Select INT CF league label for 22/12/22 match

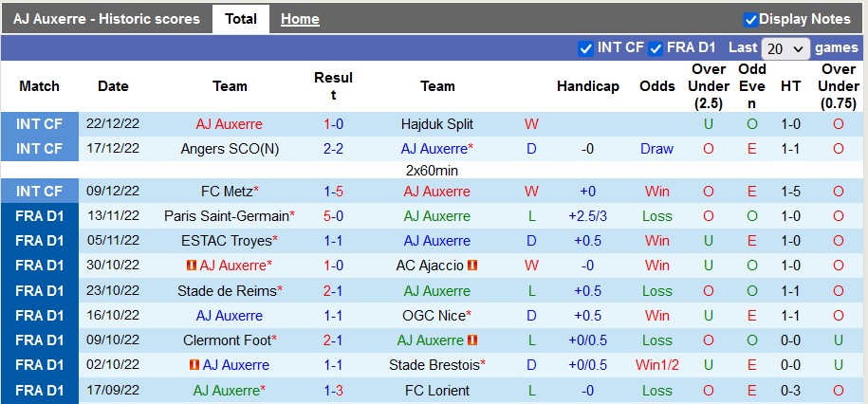(40, 124)
